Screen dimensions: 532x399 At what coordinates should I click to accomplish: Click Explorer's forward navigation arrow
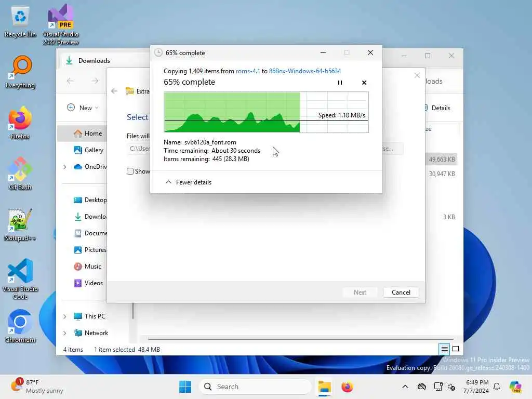[95, 81]
